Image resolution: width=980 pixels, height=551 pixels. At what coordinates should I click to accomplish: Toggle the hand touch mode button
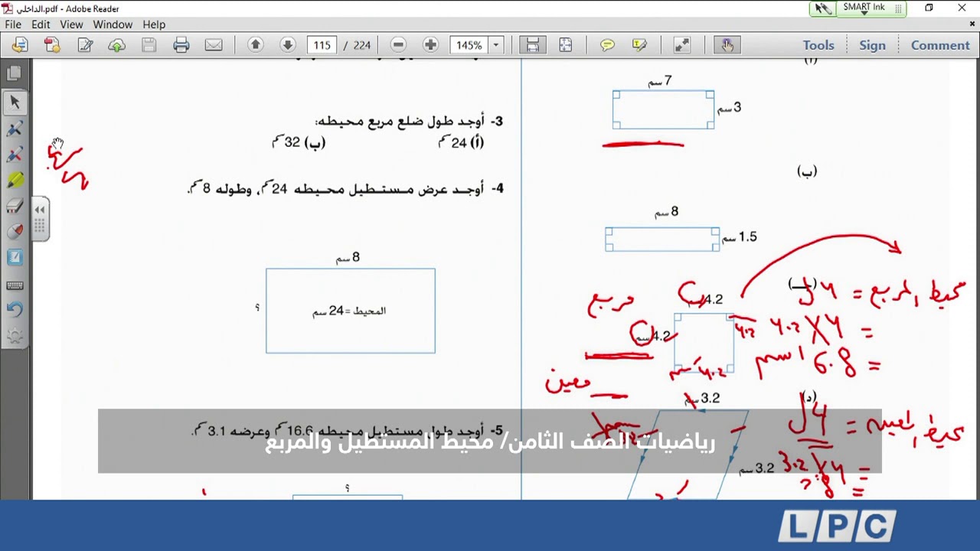point(727,45)
